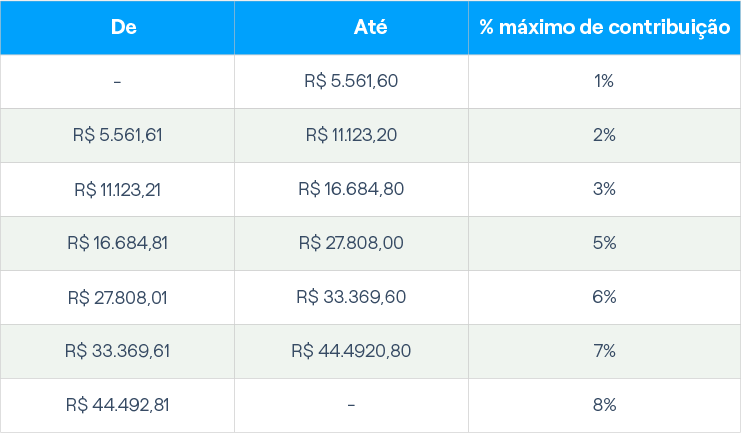
Task: Click the R$ 5.561,60 cell
Action: click(x=351, y=81)
